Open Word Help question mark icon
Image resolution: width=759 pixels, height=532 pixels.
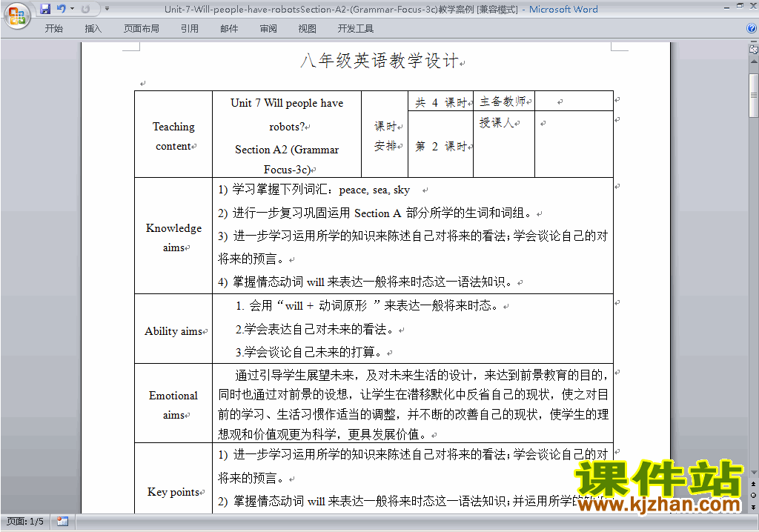pos(752,29)
